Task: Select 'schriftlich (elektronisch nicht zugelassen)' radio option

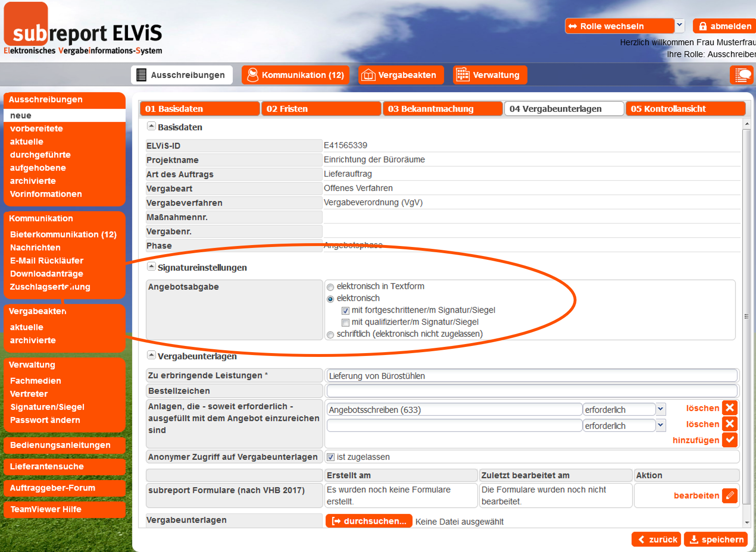Action: pos(330,335)
